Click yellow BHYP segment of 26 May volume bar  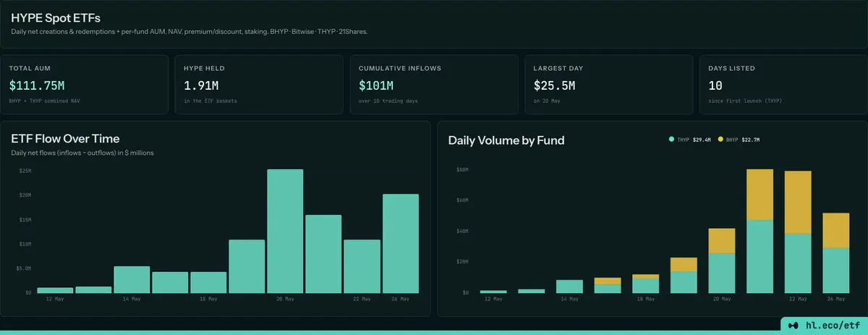click(x=835, y=230)
